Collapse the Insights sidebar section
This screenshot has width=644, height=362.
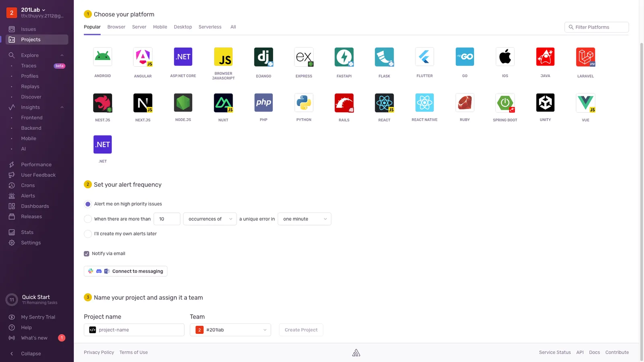tap(62, 107)
